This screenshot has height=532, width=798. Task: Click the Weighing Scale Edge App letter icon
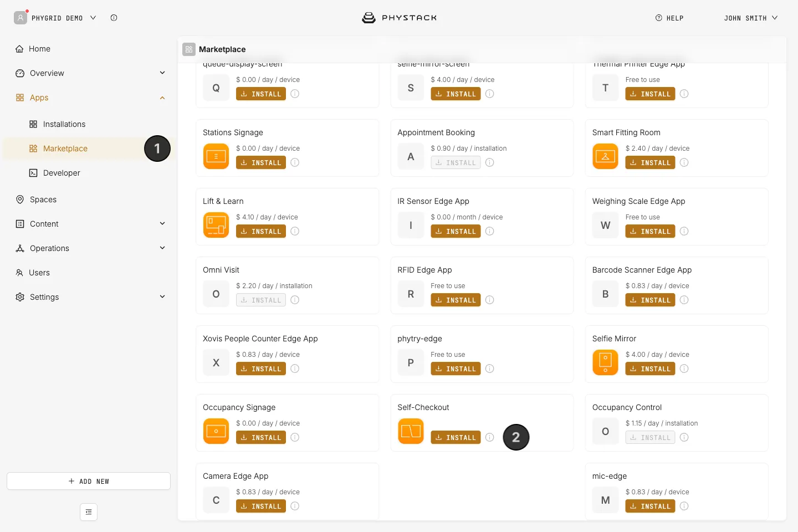click(605, 225)
